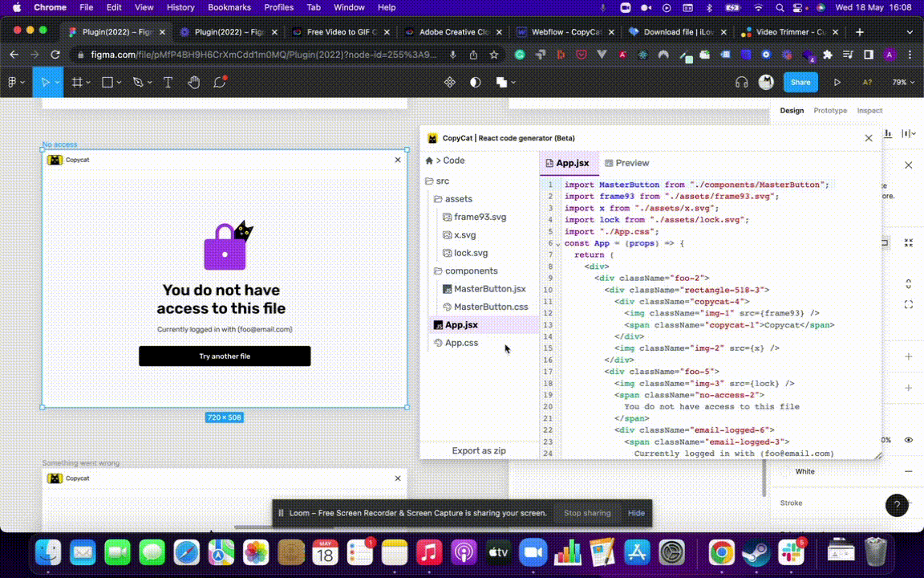Click the home icon in CopyCat plugin
Viewport: 924px width, 578px height.
coord(429,161)
